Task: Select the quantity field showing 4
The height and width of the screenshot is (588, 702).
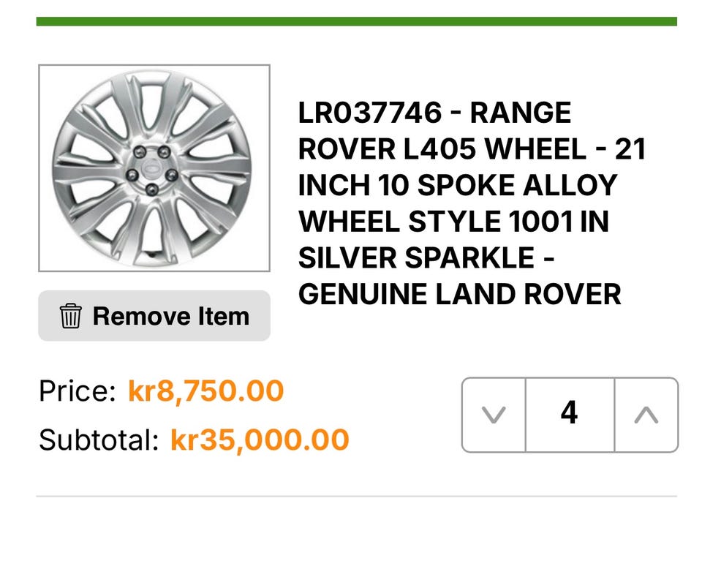Action: pyautogui.click(x=569, y=414)
